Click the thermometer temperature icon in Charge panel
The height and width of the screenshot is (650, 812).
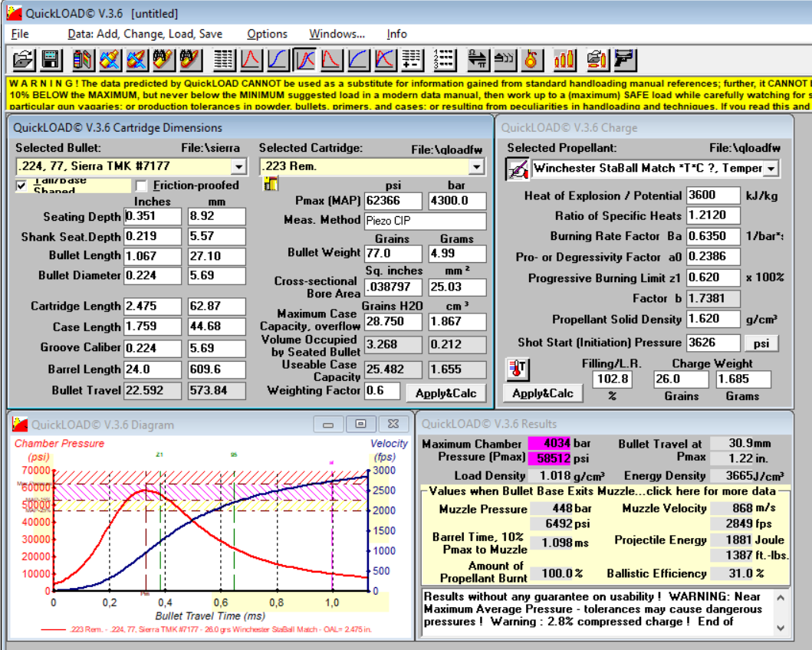(x=518, y=369)
